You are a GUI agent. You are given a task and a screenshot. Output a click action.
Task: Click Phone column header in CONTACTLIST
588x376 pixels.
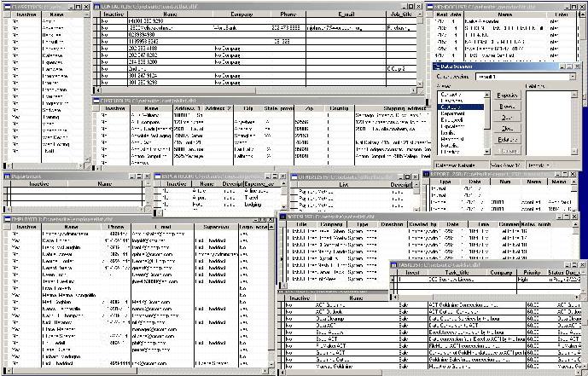pos(288,14)
